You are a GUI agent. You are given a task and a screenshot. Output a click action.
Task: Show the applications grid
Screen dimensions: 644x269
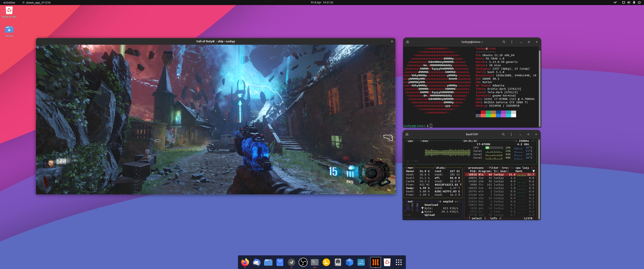pyautogui.click(x=399, y=262)
